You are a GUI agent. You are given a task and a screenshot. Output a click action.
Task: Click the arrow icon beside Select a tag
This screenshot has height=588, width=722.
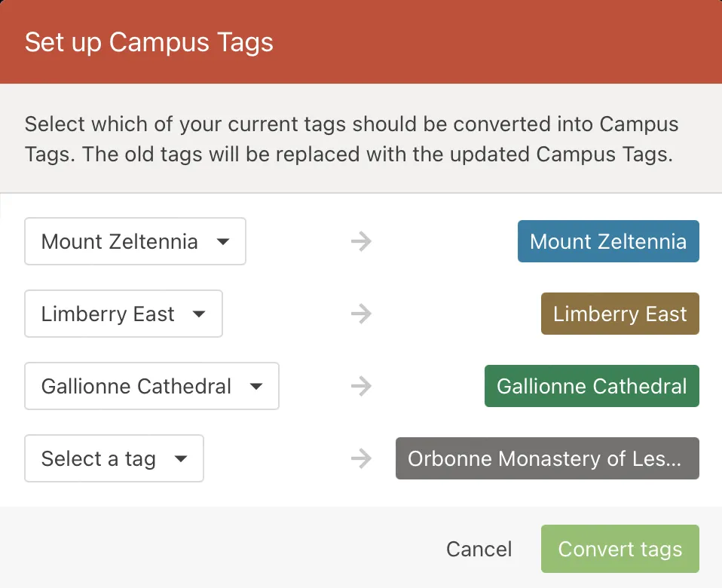coord(362,459)
